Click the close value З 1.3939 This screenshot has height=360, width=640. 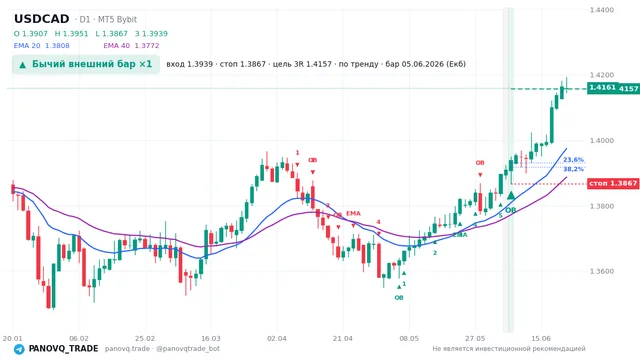tap(151, 34)
